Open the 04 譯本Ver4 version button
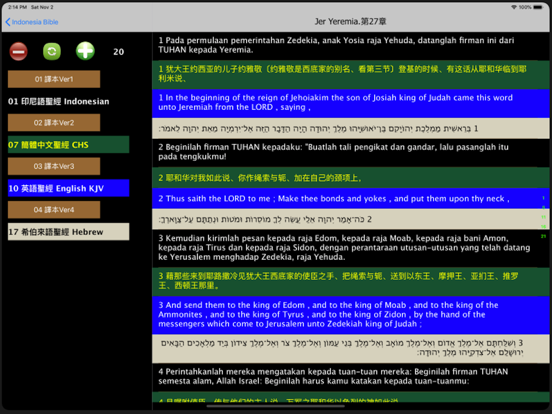This screenshot has width=552, height=414. click(x=54, y=210)
